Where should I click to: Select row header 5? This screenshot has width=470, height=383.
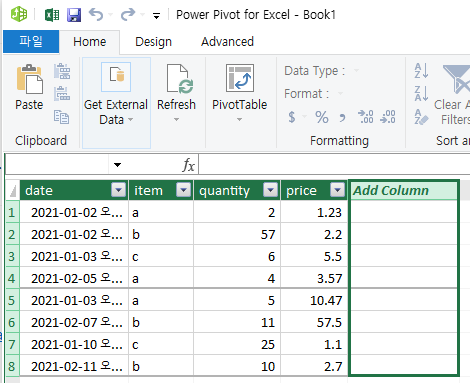pyautogui.click(x=12, y=300)
